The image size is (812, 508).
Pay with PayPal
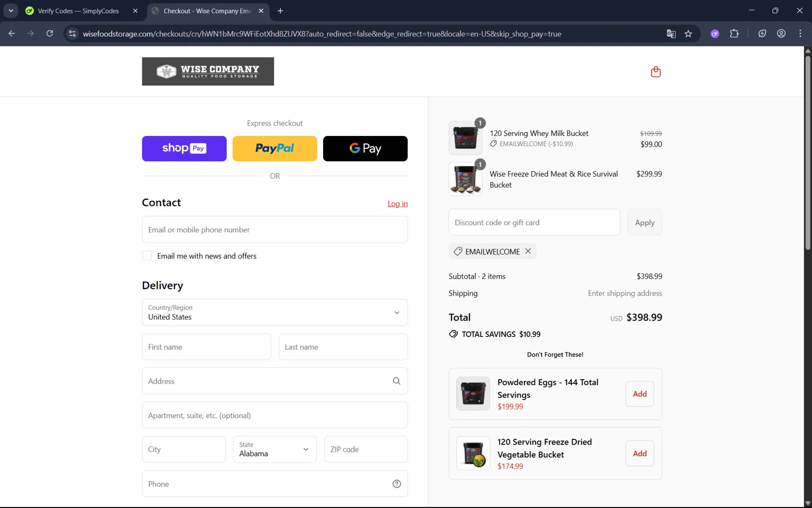pos(274,148)
